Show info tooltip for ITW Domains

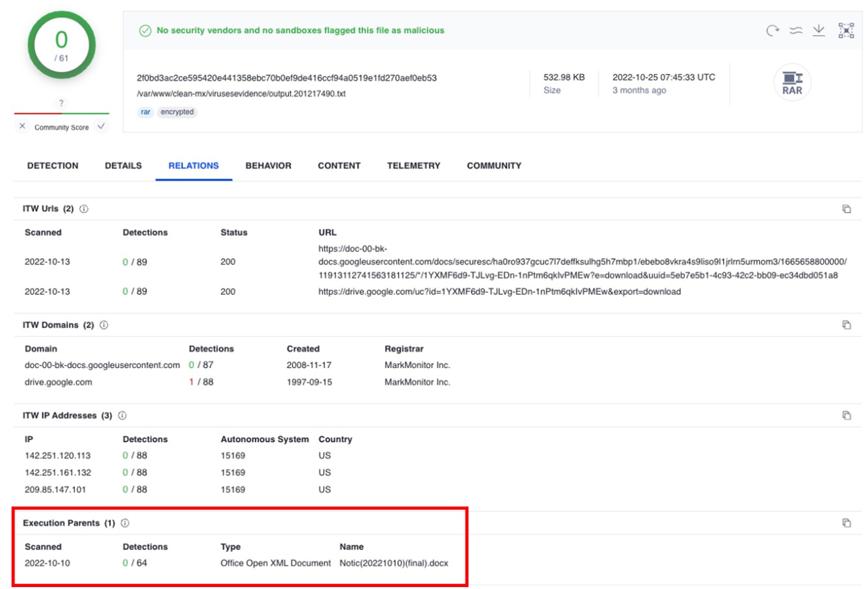[104, 325]
